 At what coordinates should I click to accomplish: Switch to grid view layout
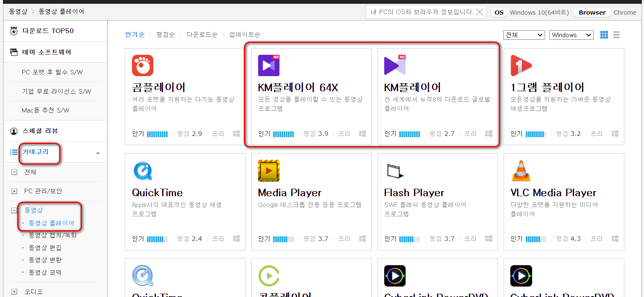coord(604,35)
